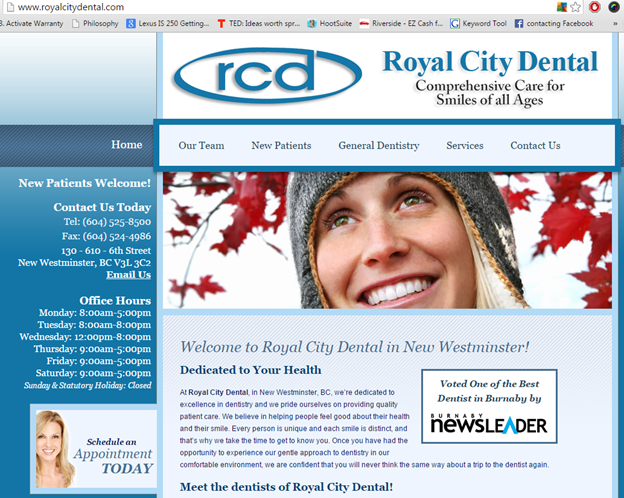Click the address 130 - 610 - 6th Street

(x=106, y=251)
